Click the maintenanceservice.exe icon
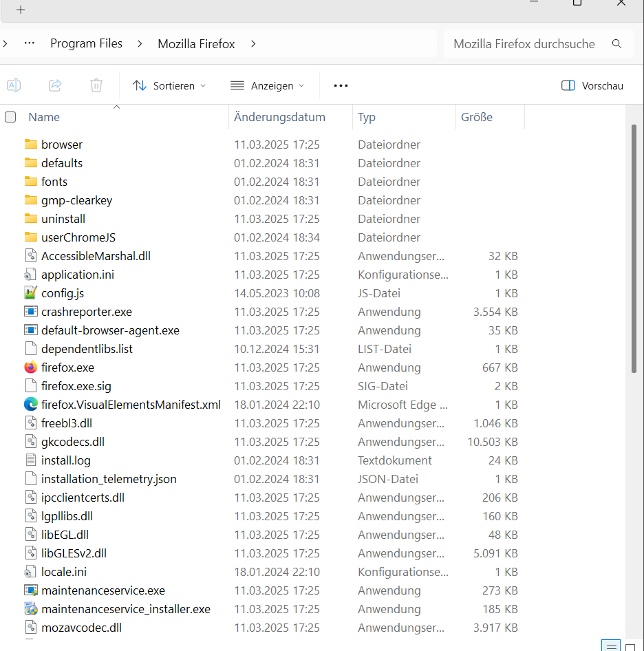 31,590
